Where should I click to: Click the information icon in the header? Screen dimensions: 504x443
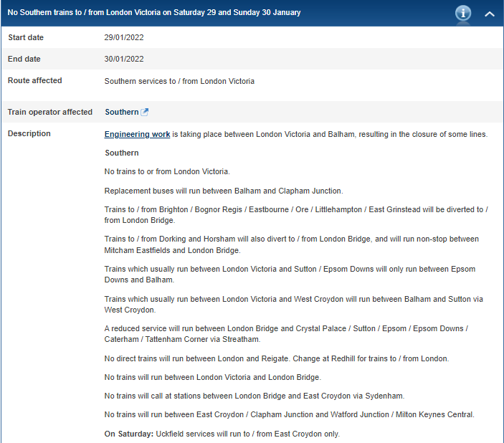point(463,13)
